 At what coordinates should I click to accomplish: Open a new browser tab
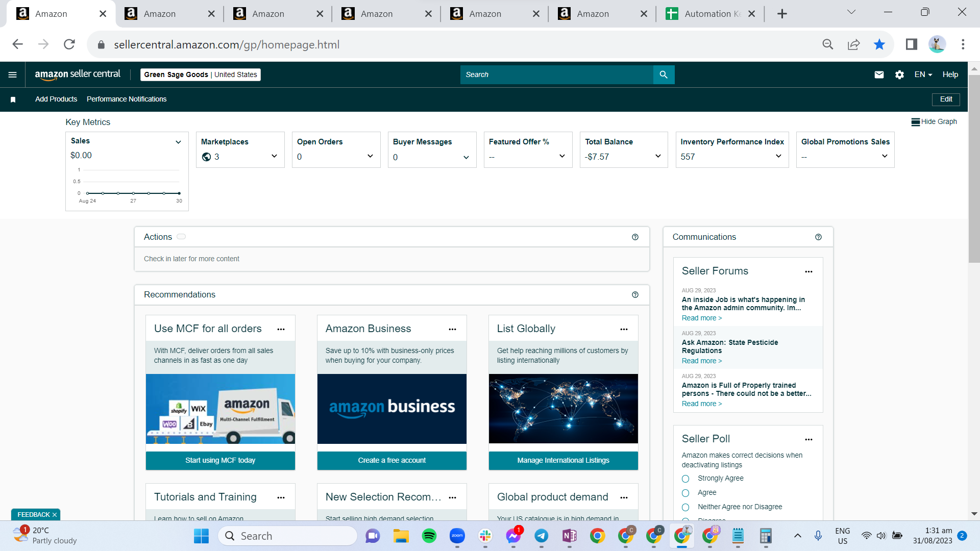[782, 14]
